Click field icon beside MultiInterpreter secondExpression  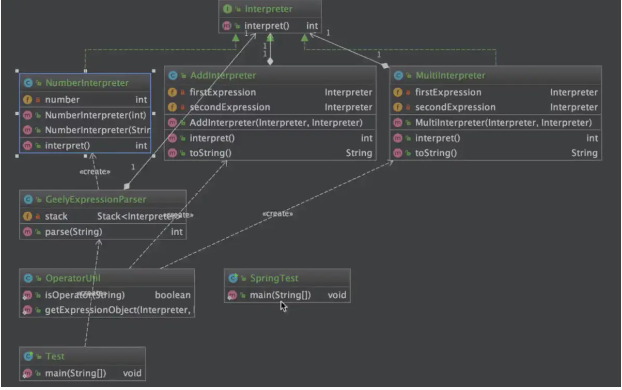click(397, 107)
